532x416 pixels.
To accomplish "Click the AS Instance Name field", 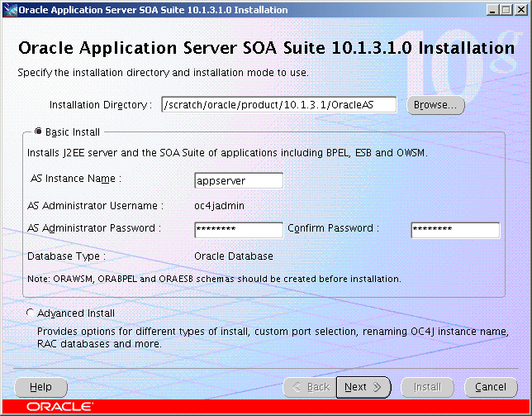I will pos(239,180).
